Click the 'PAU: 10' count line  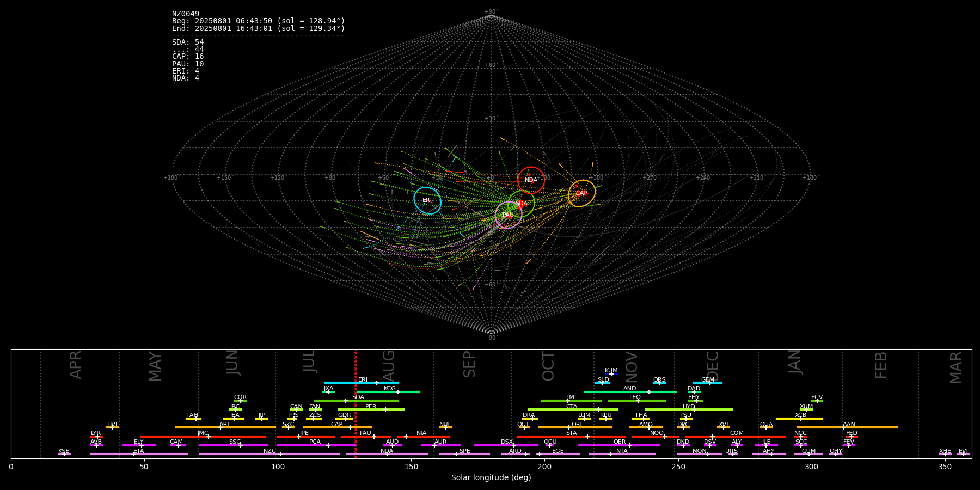point(188,64)
